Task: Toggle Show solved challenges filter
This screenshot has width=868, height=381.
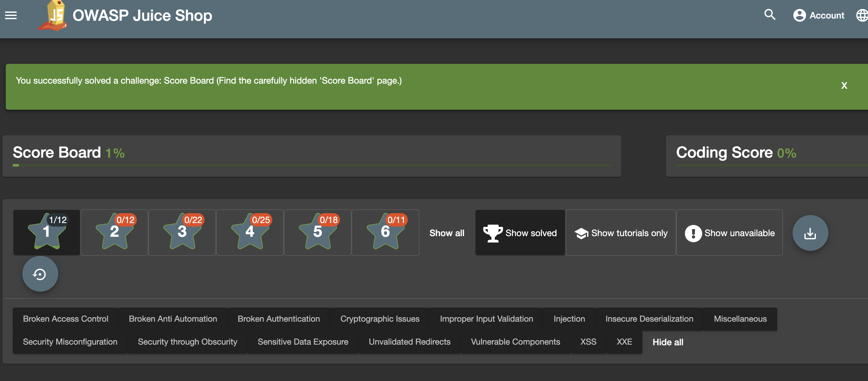Action: click(x=520, y=233)
